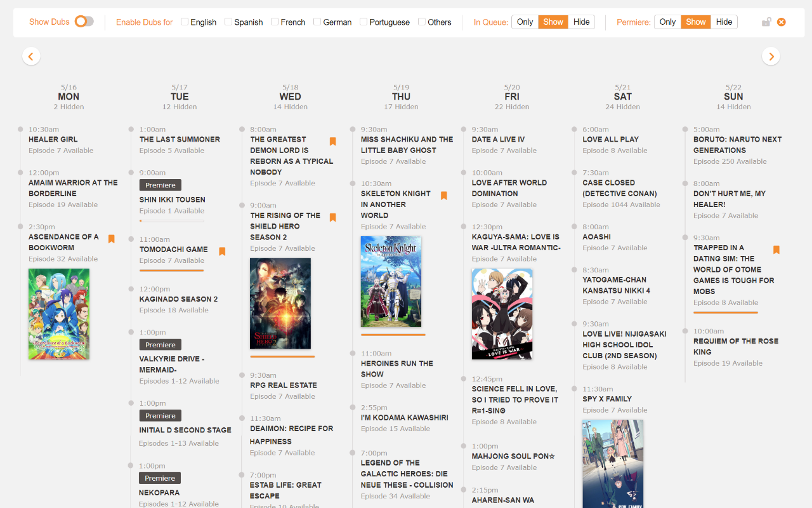Click 24 Hidden under SAT
The image size is (812, 508).
click(x=623, y=107)
